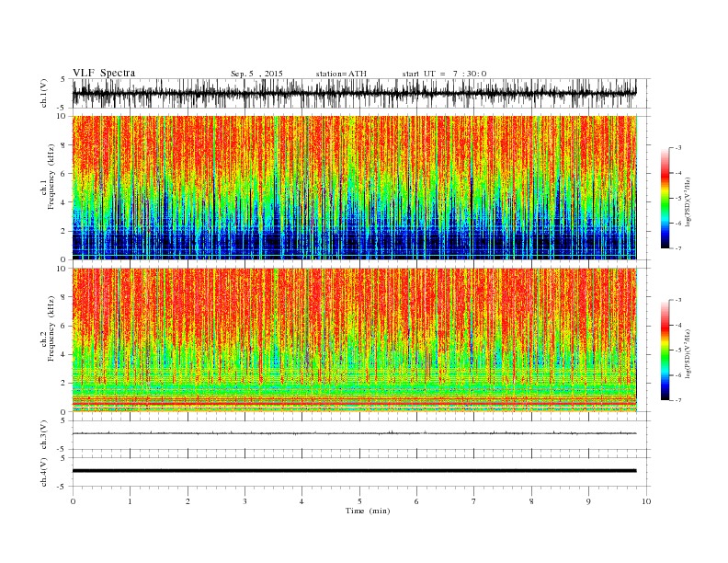
Task: Click inside the ch.1 spectrogram panel
Action: 354,188
